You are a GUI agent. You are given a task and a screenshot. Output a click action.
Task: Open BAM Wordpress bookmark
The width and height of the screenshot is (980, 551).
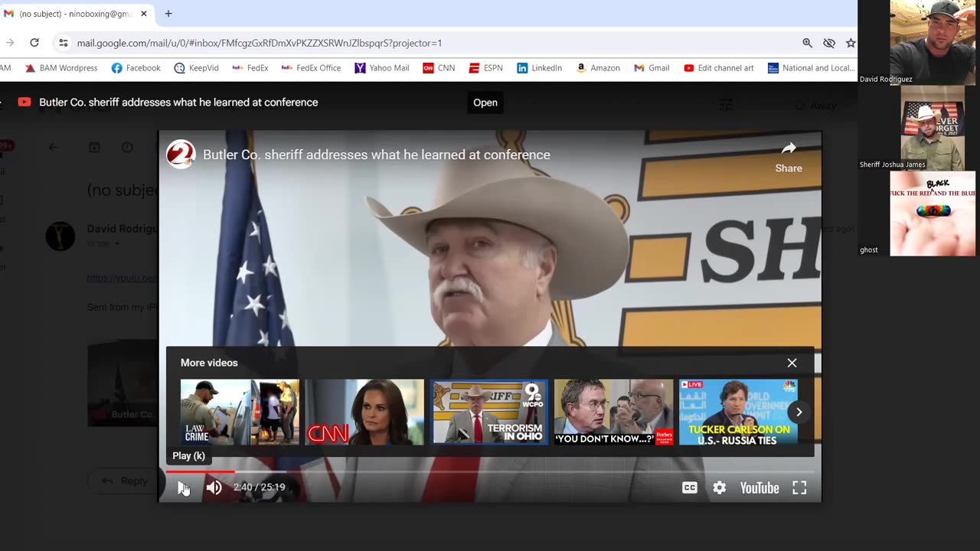61,68
